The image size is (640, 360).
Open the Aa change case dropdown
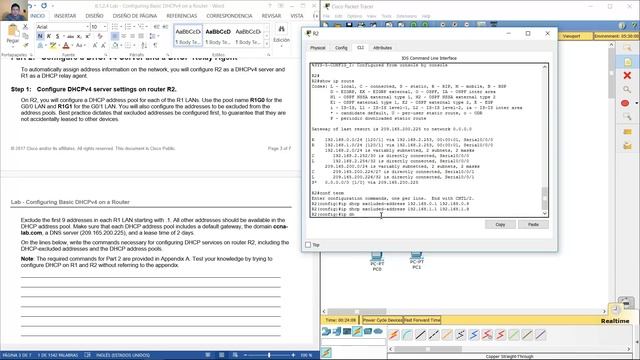click(80, 45)
